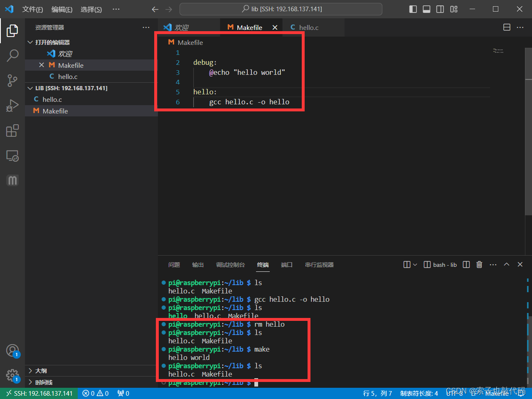The width and height of the screenshot is (532, 399).
Task: Place cursor on line 6 gcc command
Action: coord(249,102)
